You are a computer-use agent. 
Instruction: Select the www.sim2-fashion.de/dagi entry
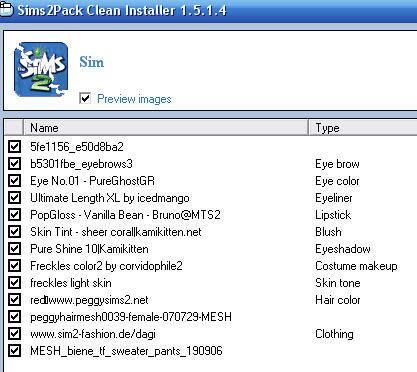coord(93,334)
